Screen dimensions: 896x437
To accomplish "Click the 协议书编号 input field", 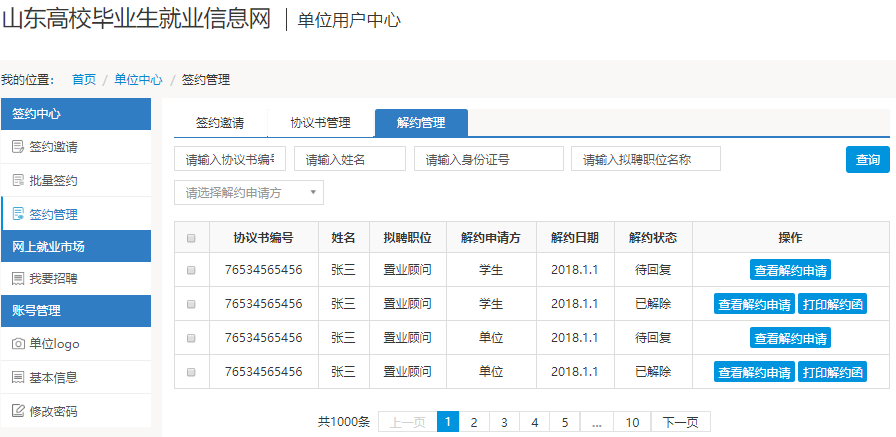I will [230, 159].
